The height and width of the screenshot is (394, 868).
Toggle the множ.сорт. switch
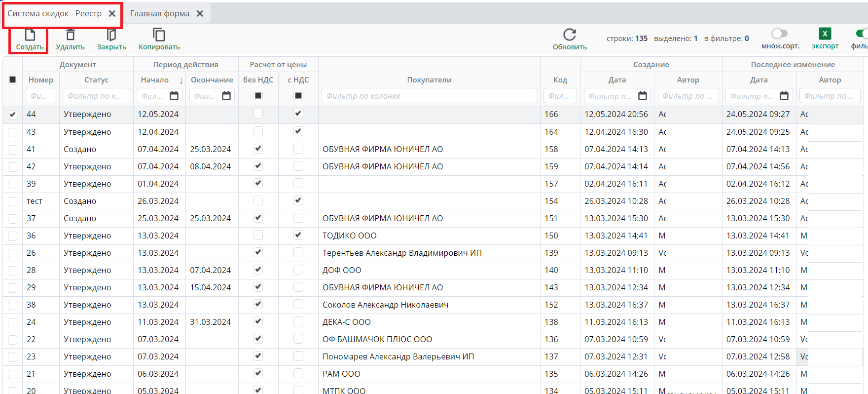780,34
